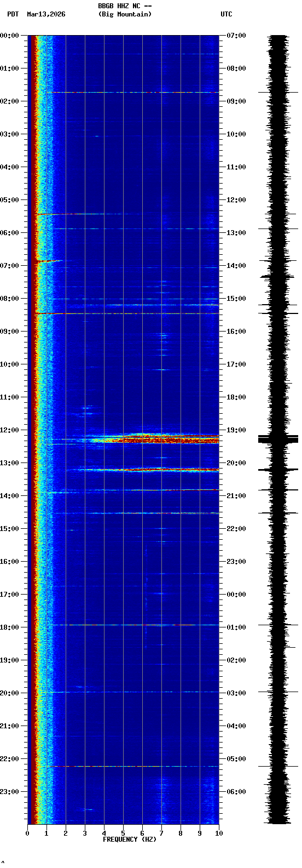Click the UTC time label 07:00
Viewport: 302px width, 868px height.
pos(236,36)
